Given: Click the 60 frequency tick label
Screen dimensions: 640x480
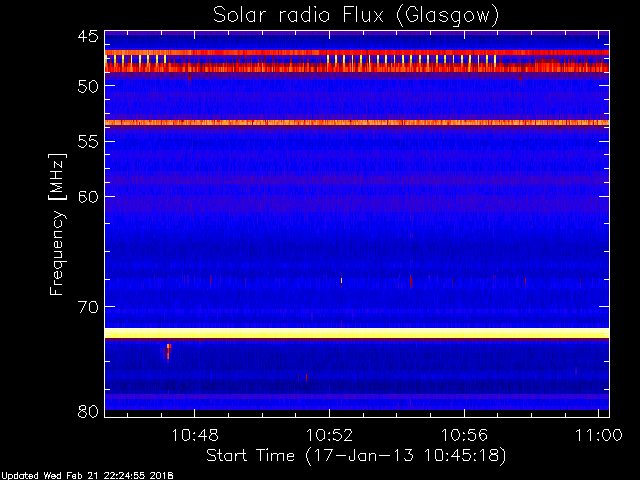Looking at the screenshot, I should [x=88, y=197].
